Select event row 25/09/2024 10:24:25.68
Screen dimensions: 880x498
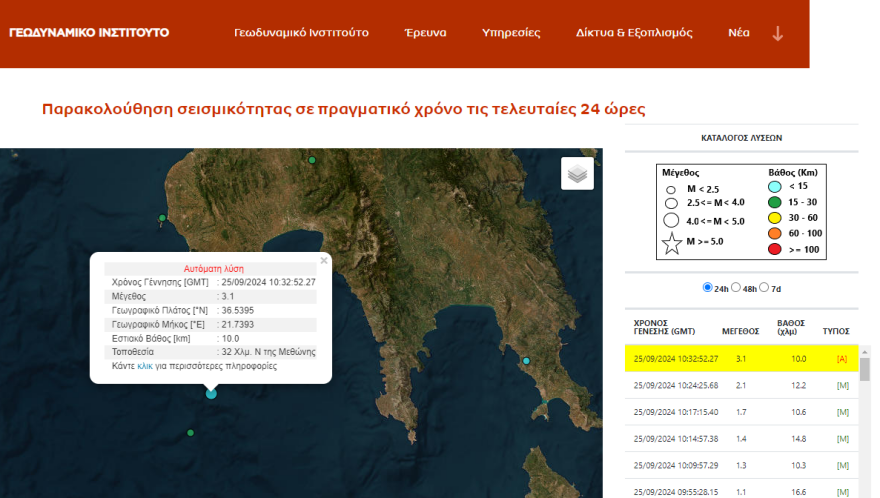click(741, 386)
